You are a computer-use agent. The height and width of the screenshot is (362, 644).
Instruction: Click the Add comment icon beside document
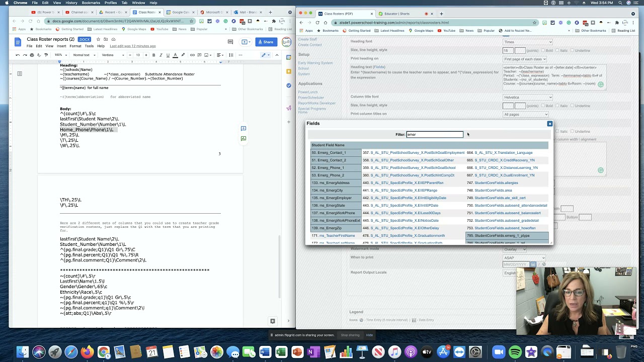tap(244, 129)
